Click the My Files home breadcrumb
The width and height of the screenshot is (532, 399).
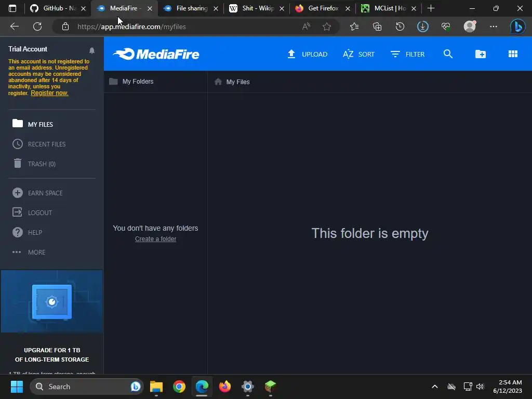232,82
